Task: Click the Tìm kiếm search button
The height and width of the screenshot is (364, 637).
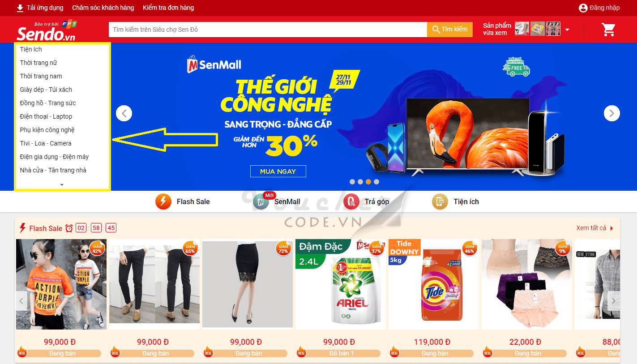Action: 450,29
